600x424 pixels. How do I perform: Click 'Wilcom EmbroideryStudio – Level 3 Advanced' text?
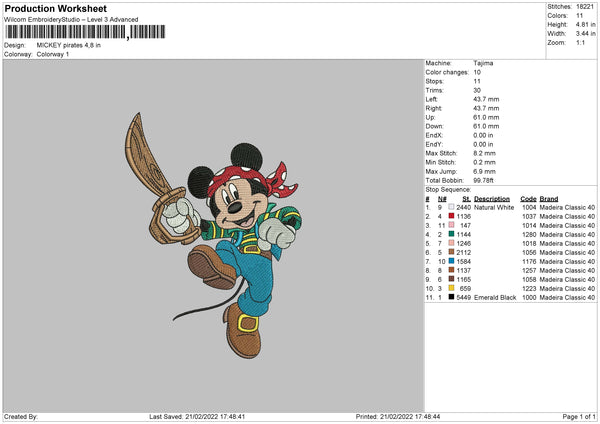71,20
